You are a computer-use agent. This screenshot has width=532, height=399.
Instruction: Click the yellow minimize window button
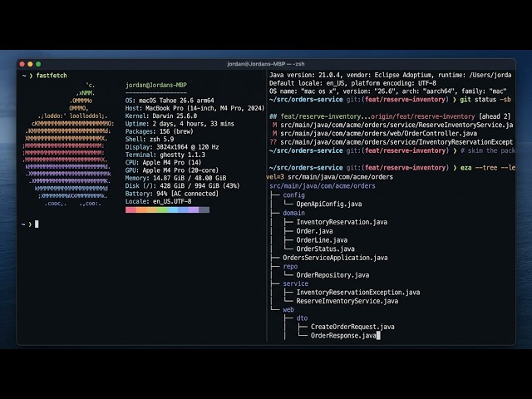click(x=30, y=64)
